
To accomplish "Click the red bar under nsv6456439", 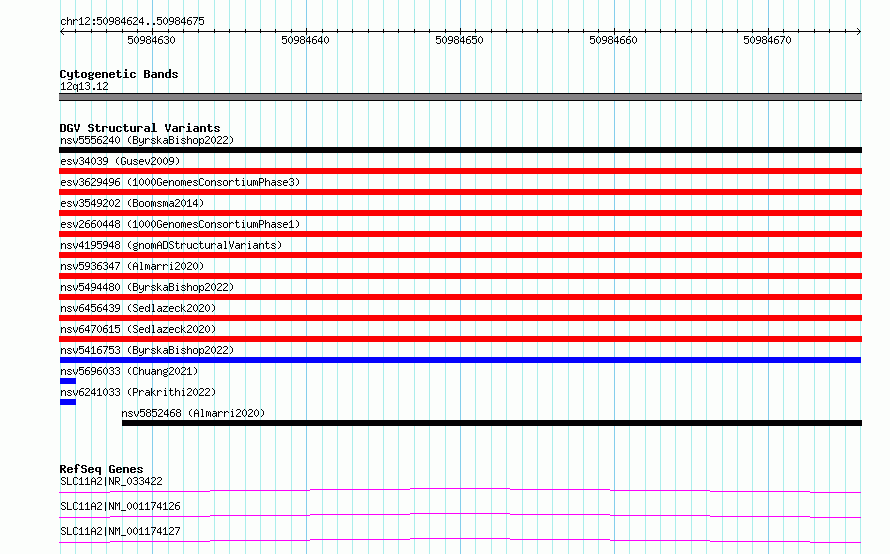I will click(460, 318).
